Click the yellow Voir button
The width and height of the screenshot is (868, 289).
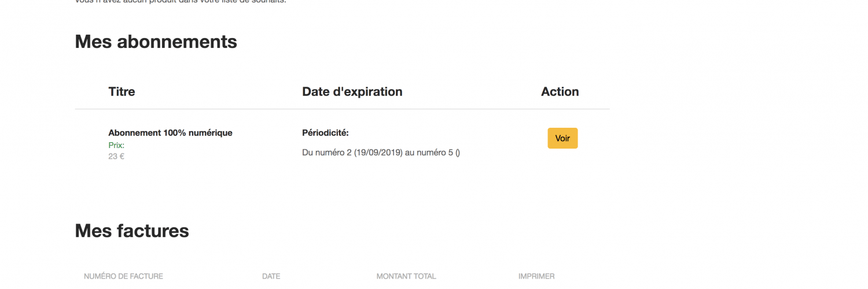tap(562, 139)
